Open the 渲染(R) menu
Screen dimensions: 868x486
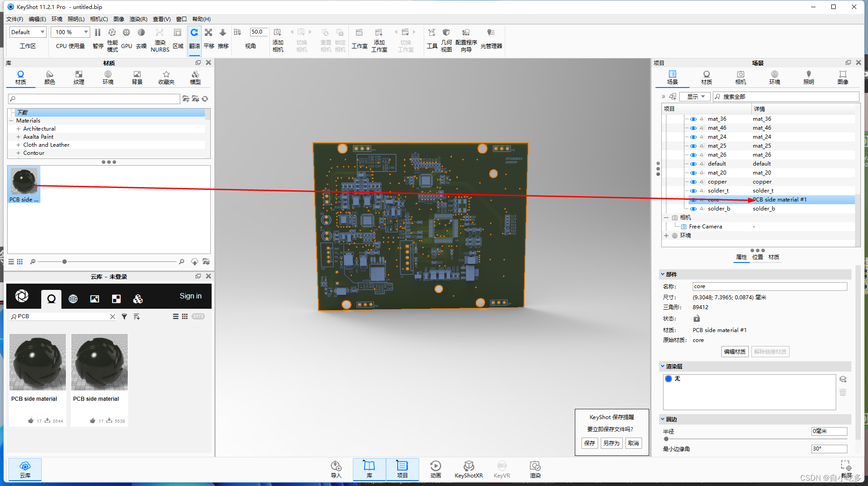[x=138, y=19]
